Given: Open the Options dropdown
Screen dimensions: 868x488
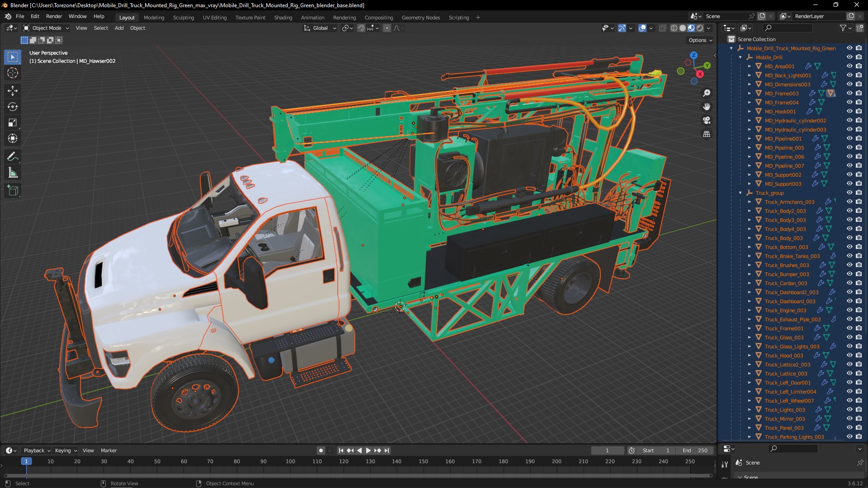Looking at the screenshot, I should 700,40.
